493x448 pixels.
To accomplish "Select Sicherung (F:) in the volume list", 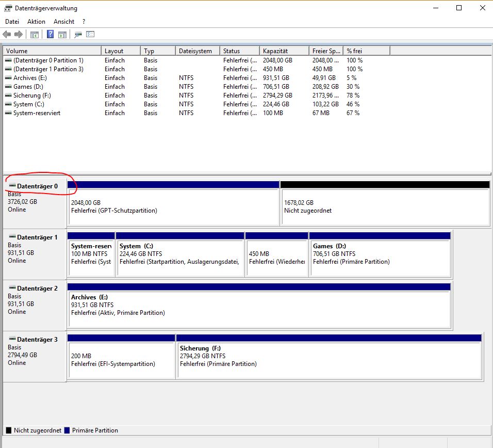I will [196, 95].
